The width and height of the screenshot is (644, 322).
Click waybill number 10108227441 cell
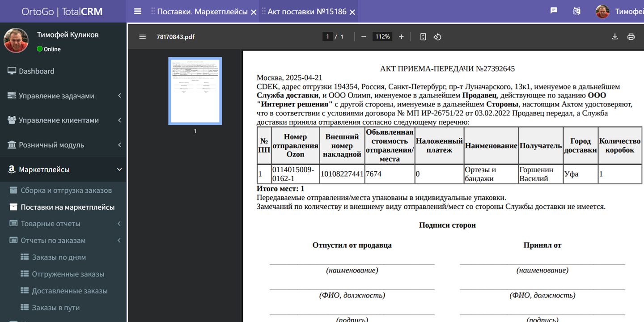pyautogui.click(x=342, y=174)
